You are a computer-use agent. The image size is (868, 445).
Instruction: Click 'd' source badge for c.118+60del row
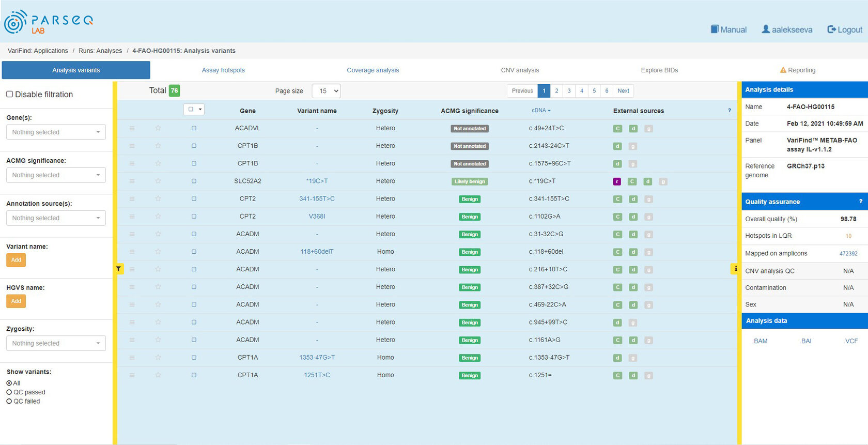633,252
